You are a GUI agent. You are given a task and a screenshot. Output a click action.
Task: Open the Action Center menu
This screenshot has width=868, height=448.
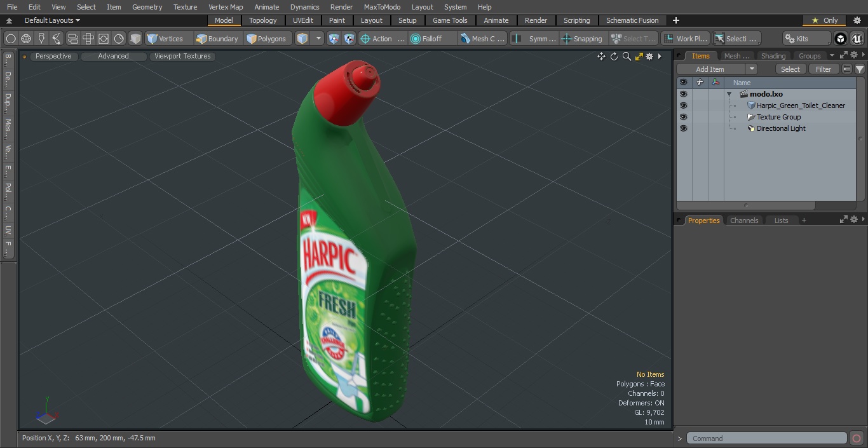pyautogui.click(x=383, y=39)
